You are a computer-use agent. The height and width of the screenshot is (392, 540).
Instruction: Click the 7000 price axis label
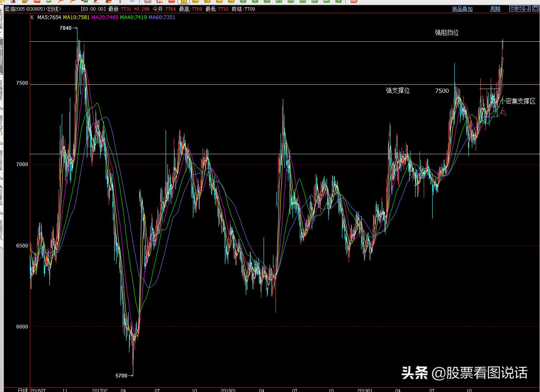[x=23, y=164]
